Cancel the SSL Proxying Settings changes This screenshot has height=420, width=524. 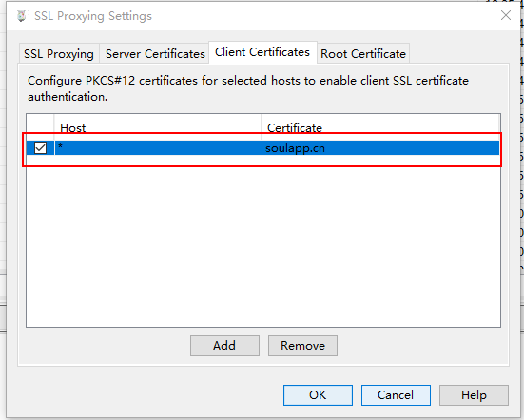396,395
